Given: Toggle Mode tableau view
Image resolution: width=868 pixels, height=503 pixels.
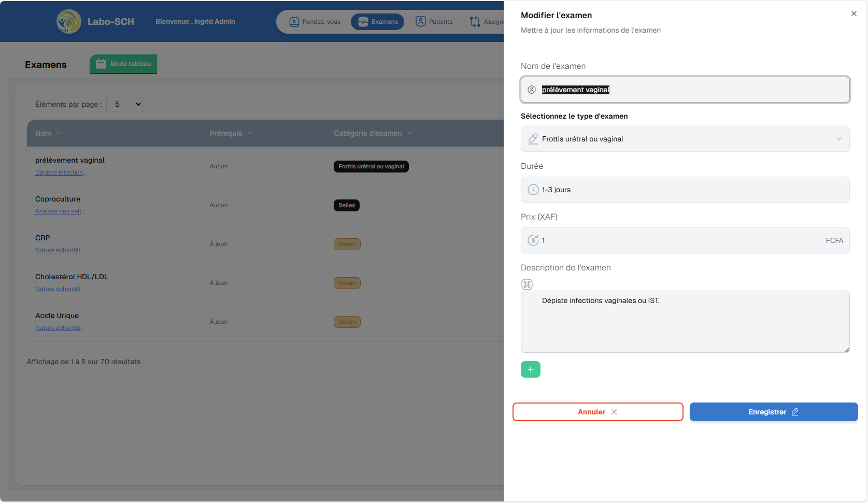Looking at the screenshot, I should tap(123, 64).
